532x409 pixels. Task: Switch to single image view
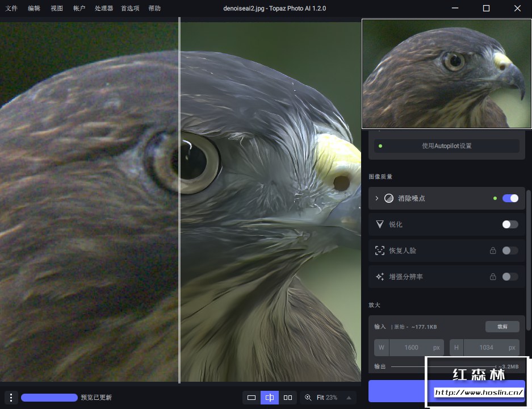tap(252, 398)
